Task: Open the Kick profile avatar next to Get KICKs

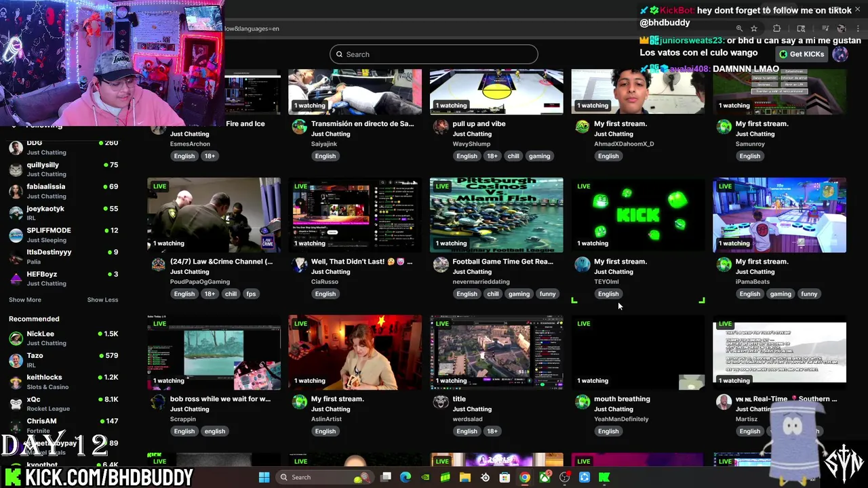Action: tap(840, 54)
